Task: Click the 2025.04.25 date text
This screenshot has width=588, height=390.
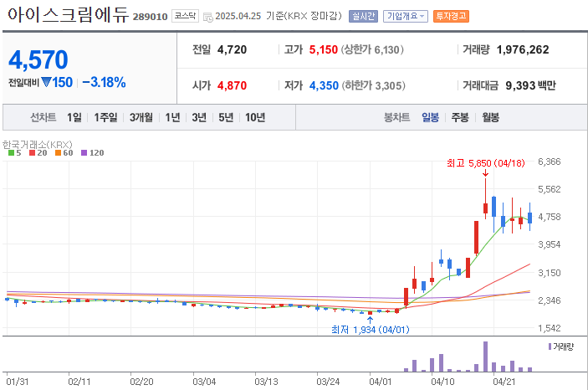Action: 238,16
